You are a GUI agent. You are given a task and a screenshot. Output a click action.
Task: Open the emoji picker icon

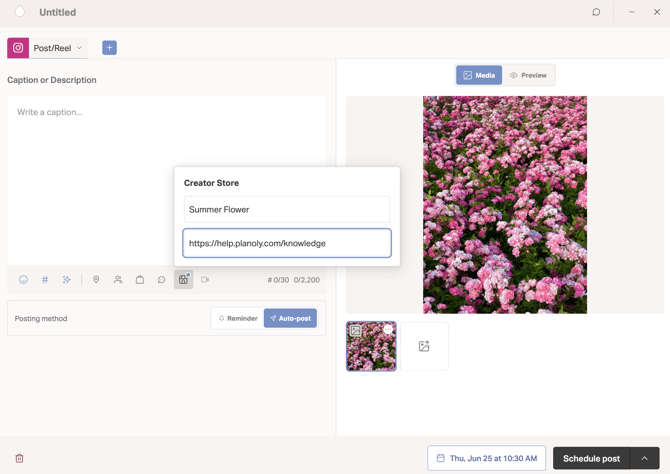24,280
